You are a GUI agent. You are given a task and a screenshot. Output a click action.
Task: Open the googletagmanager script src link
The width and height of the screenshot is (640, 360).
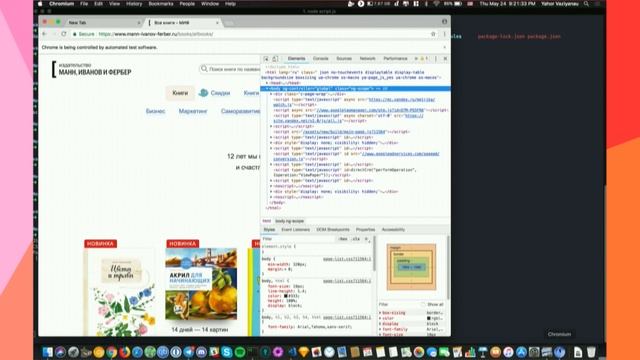(x=370, y=110)
